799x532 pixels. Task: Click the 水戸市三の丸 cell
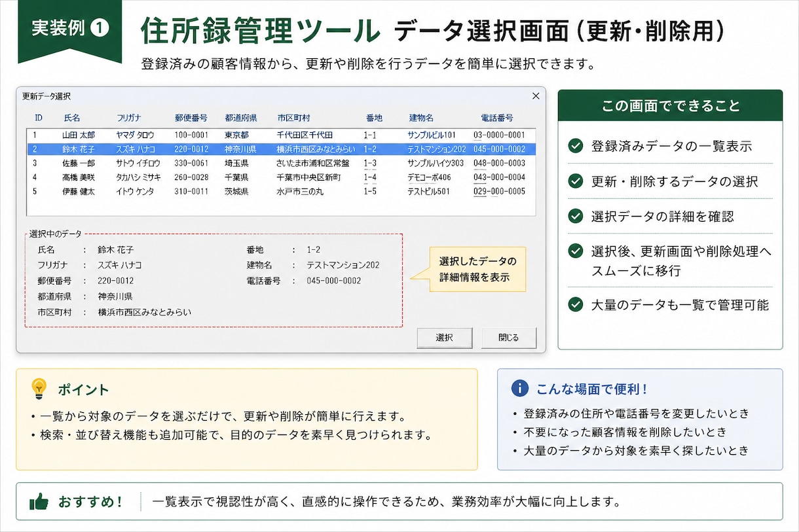pyautogui.click(x=299, y=192)
